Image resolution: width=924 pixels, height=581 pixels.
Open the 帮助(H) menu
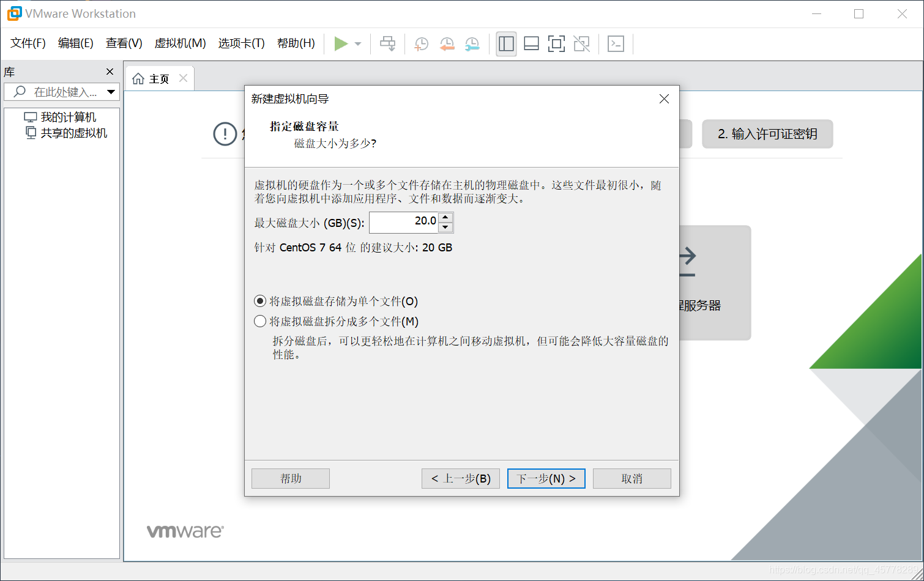tap(296, 43)
